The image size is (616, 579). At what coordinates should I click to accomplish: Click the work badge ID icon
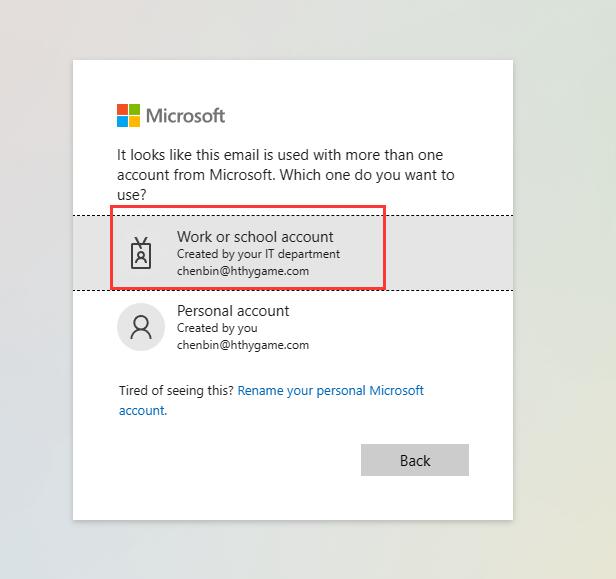point(141,253)
